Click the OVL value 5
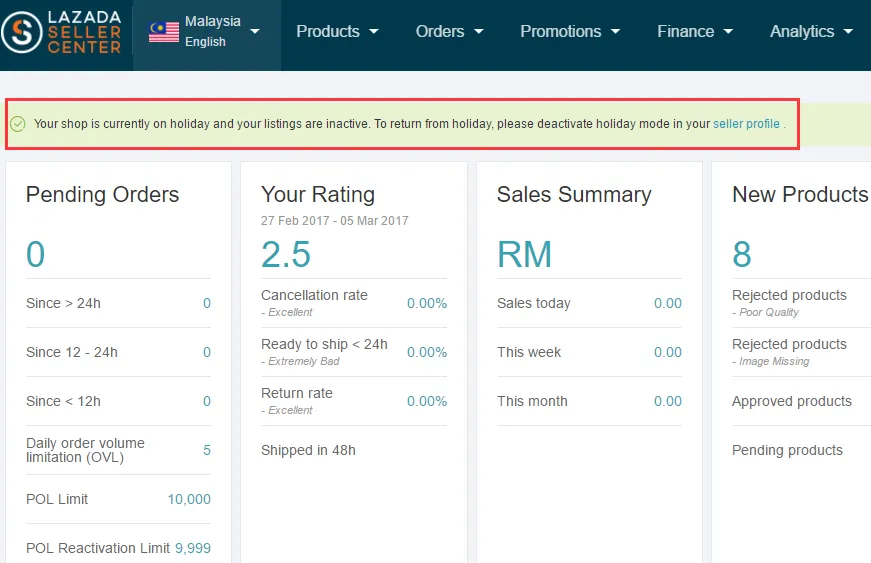The height and width of the screenshot is (563, 871). click(x=207, y=450)
